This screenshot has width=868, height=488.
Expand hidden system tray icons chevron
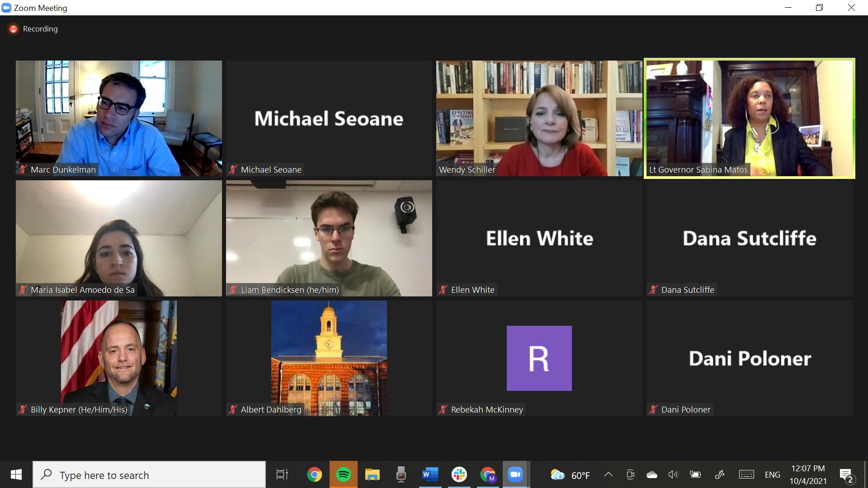pos(609,474)
